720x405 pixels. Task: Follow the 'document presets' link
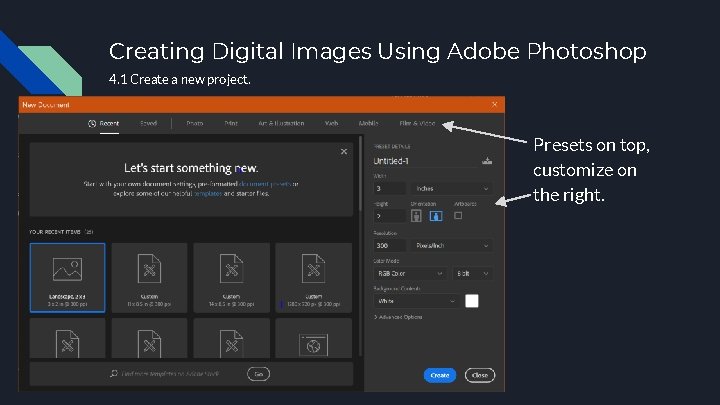(x=265, y=184)
